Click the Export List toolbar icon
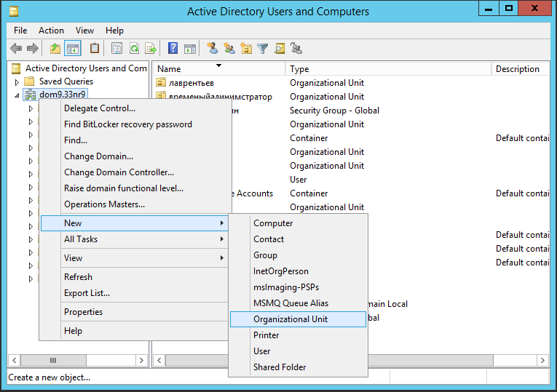The width and height of the screenshot is (557, 392). (151, 48)
